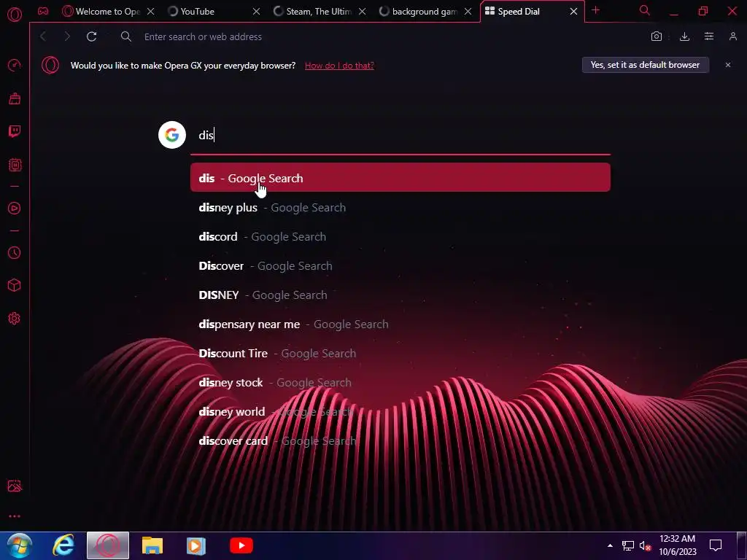
Task: Take a snapshot with camera icon
Action: (x=657, y=36)
